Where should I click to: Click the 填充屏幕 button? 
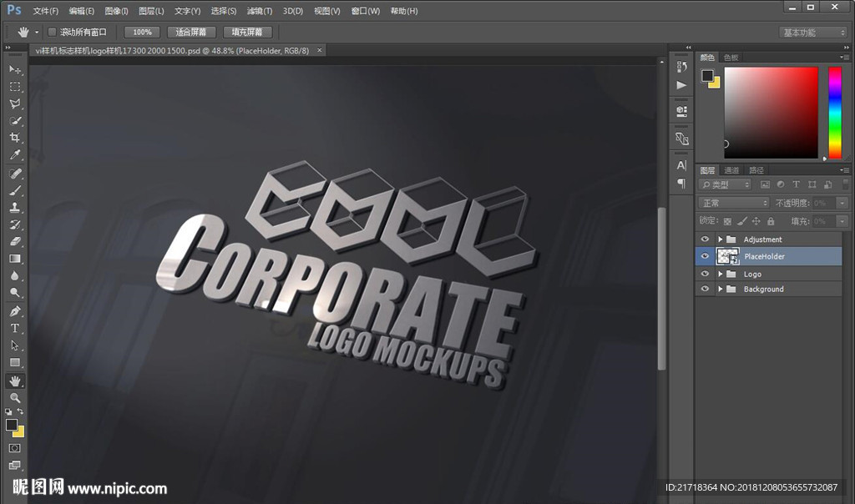246,32
